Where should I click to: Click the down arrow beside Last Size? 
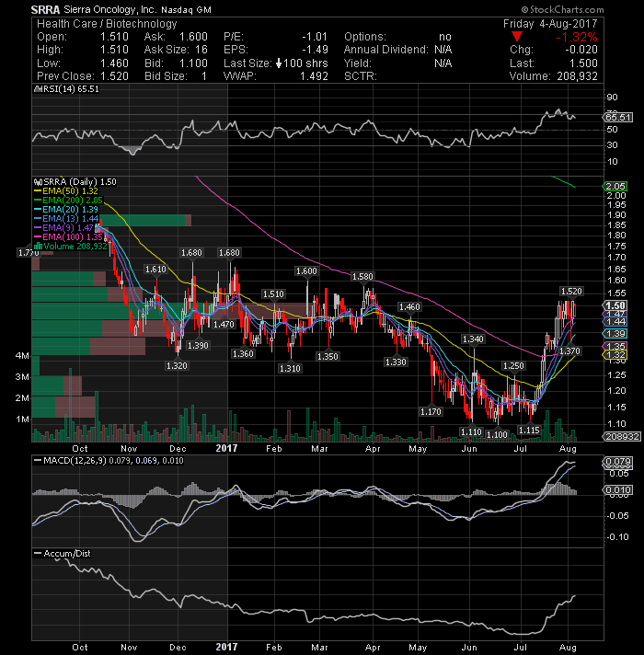[279, 63]
